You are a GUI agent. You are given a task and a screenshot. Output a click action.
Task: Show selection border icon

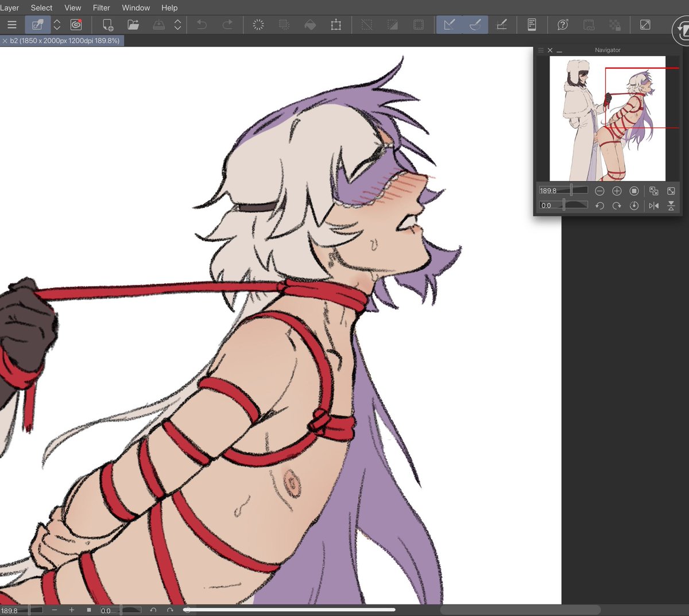point(419,25)
